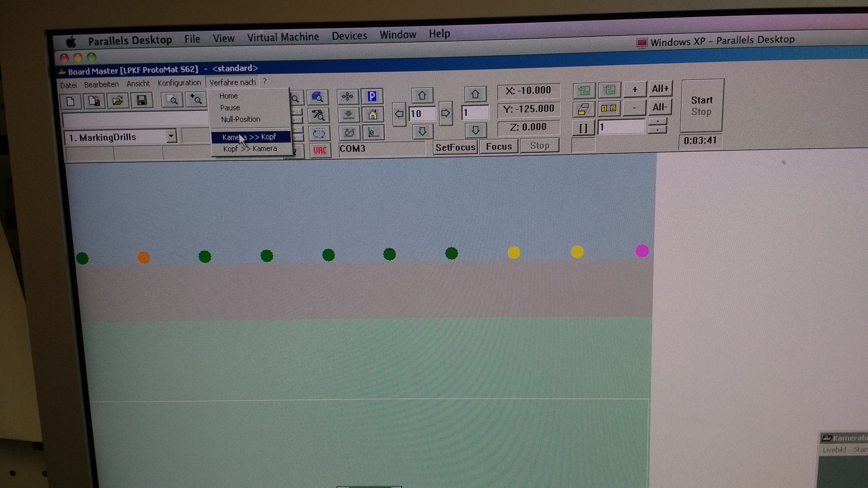Click the Z step size field showing 1
This screenshot has width=868, height=488.
[x=475, y=112]
